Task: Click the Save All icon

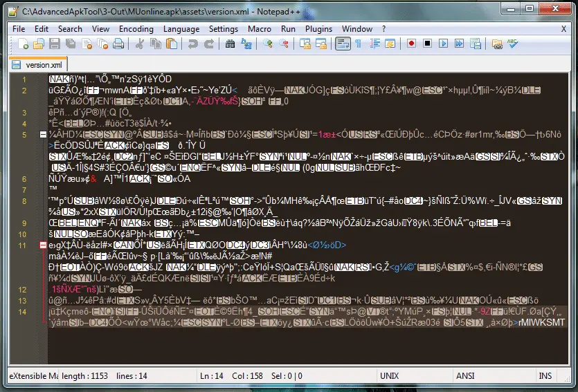Action: point(71,44)
